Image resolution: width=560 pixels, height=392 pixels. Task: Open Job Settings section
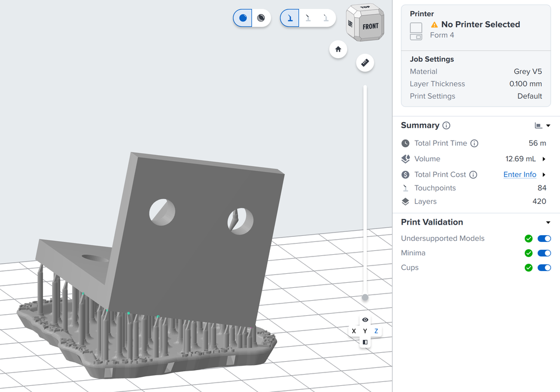click(x=432, y=59)
